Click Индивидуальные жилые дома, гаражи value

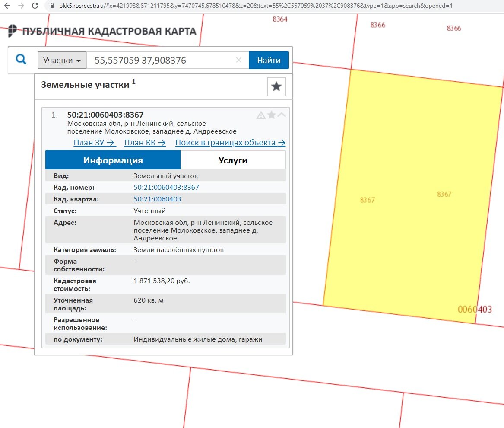click(198, 339)
